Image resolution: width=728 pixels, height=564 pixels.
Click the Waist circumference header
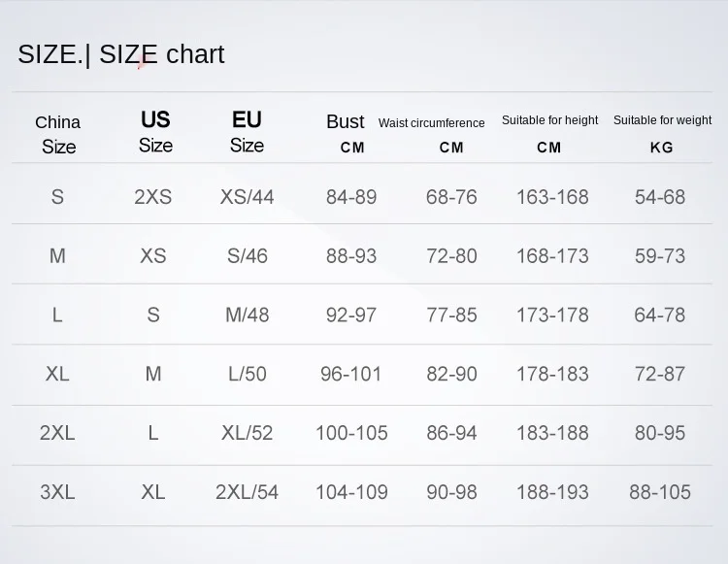pyautogui.click(x=432, y=123)
